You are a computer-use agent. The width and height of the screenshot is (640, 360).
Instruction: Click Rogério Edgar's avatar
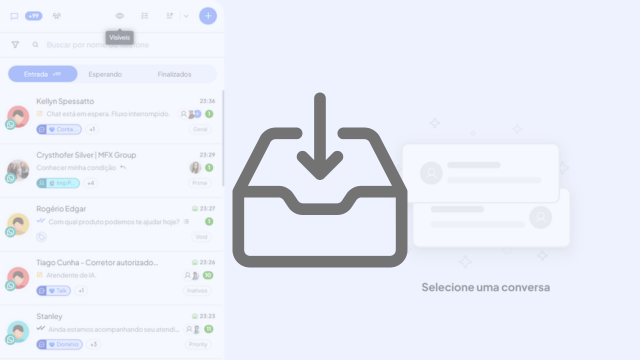[x=18, y=224]
